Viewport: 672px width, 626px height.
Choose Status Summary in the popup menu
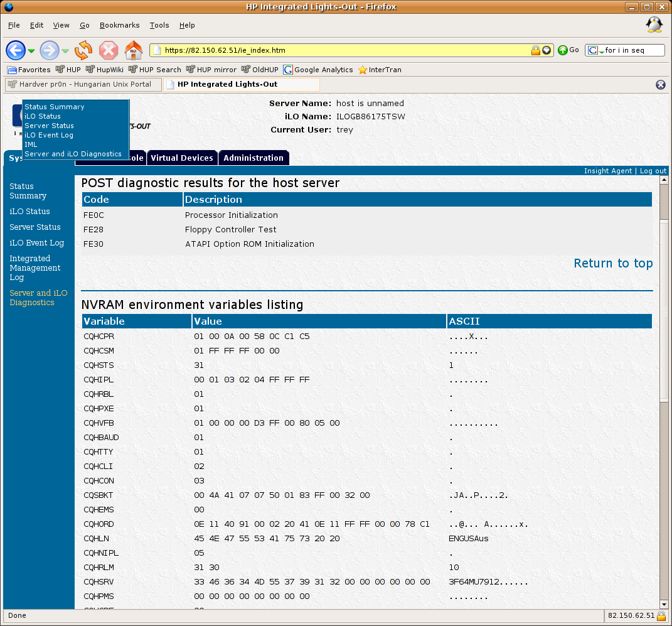(55, 107)
